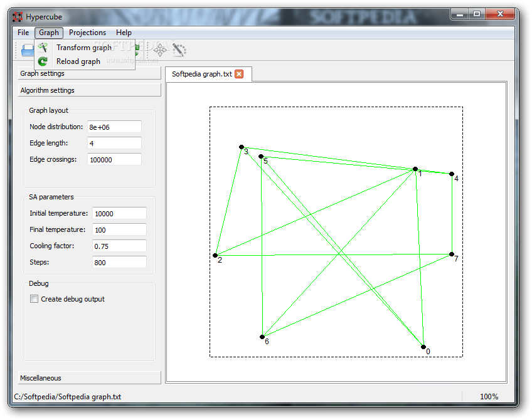
Task: Click the Edge length input field
Action: [x=114, y=143]
